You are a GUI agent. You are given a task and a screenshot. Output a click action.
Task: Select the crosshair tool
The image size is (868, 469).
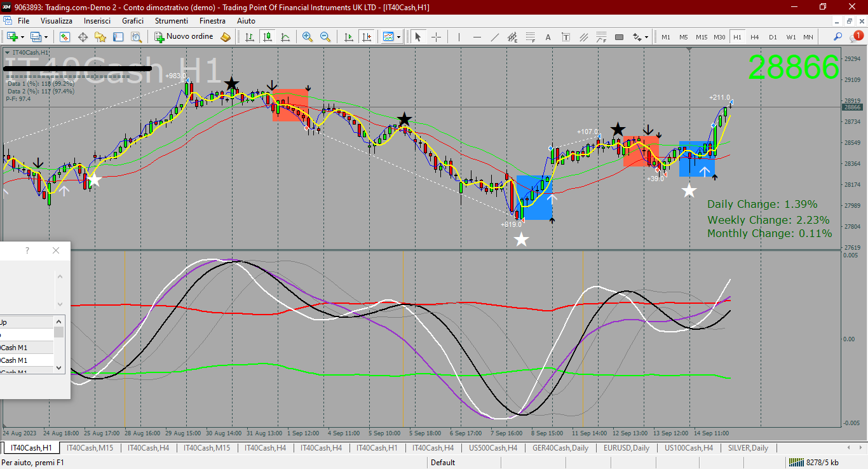[x=437, y=37]
